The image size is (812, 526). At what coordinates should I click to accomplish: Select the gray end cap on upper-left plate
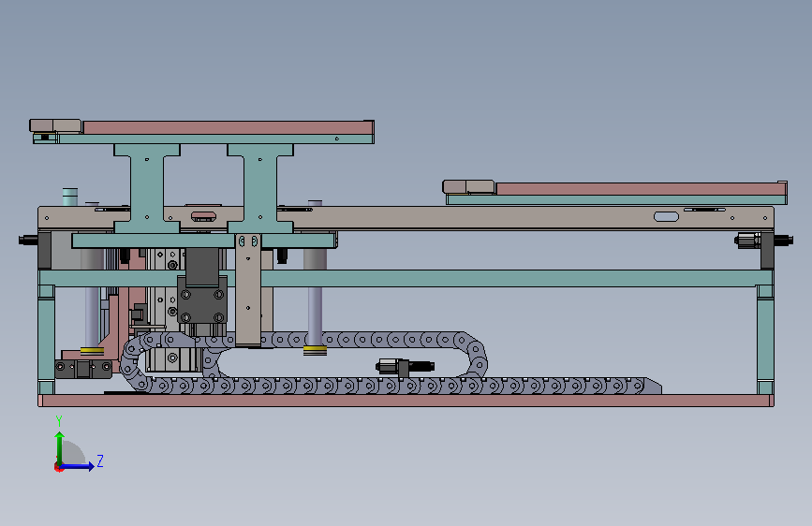pyautogui.click(x=55, y=125)
